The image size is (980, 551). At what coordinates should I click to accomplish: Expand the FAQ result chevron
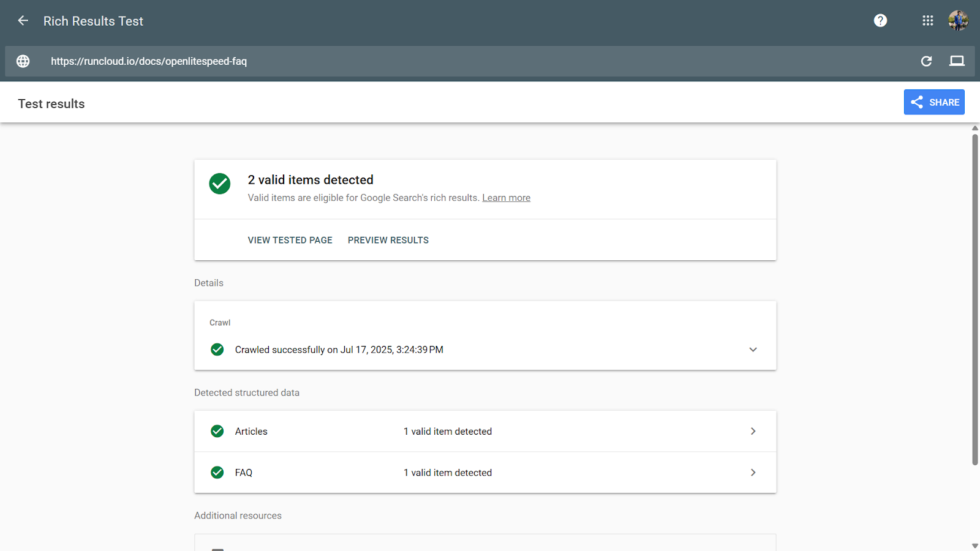753,473
